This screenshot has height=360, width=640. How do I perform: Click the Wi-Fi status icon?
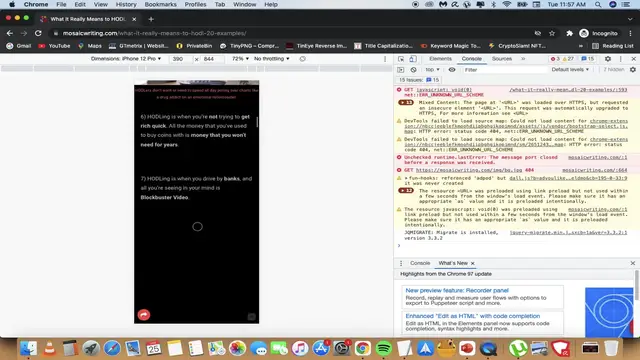click(507, 4)
